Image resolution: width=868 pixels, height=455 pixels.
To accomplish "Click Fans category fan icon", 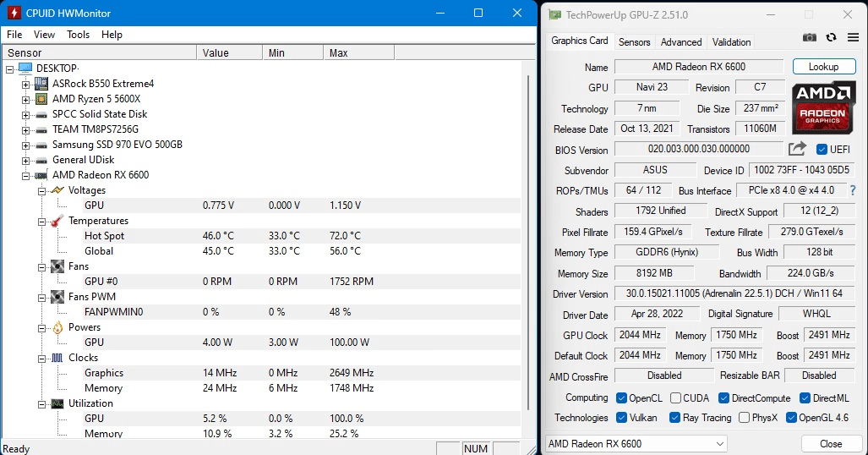I will 57,266.
